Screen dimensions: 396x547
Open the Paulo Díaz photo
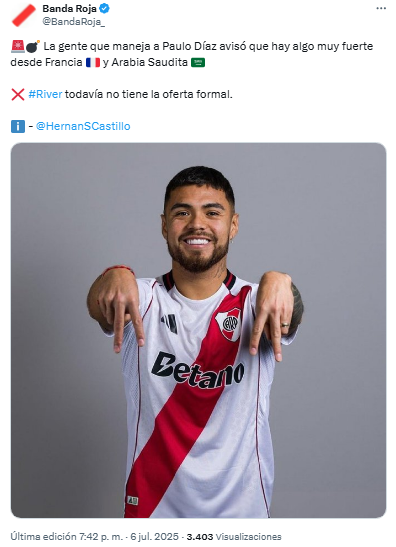[198, 330]
